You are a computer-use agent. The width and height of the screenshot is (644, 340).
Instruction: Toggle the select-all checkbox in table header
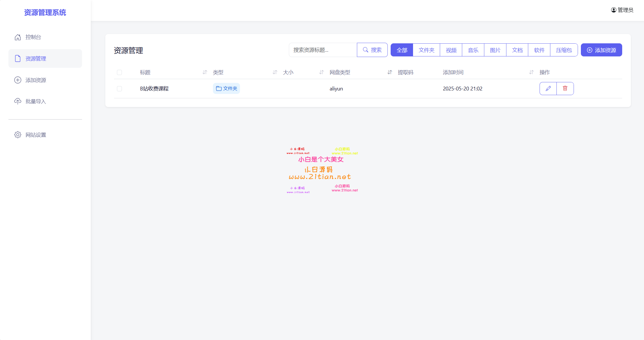(x=120, y=72)
